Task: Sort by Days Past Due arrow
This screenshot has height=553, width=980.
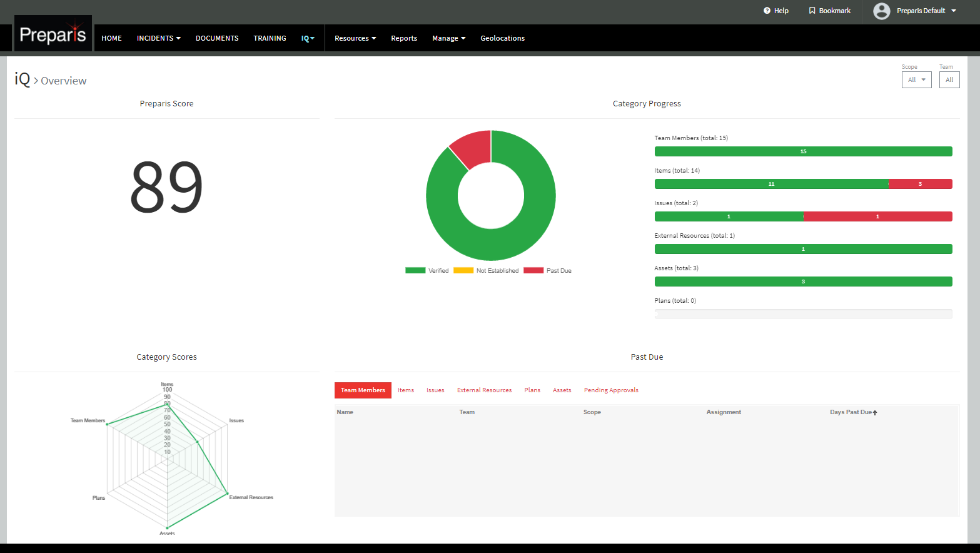Action: point(875,412)
